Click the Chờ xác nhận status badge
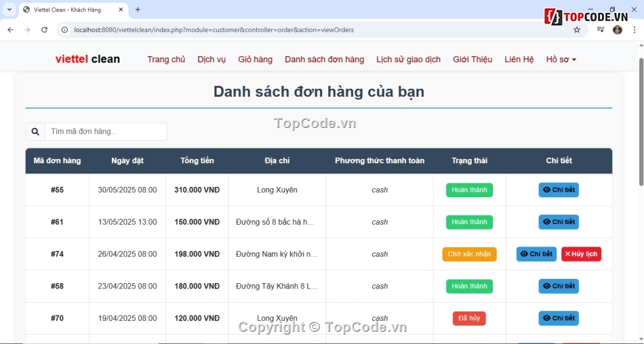This screenshot has height=344, width=644. (x=470, y=254)
